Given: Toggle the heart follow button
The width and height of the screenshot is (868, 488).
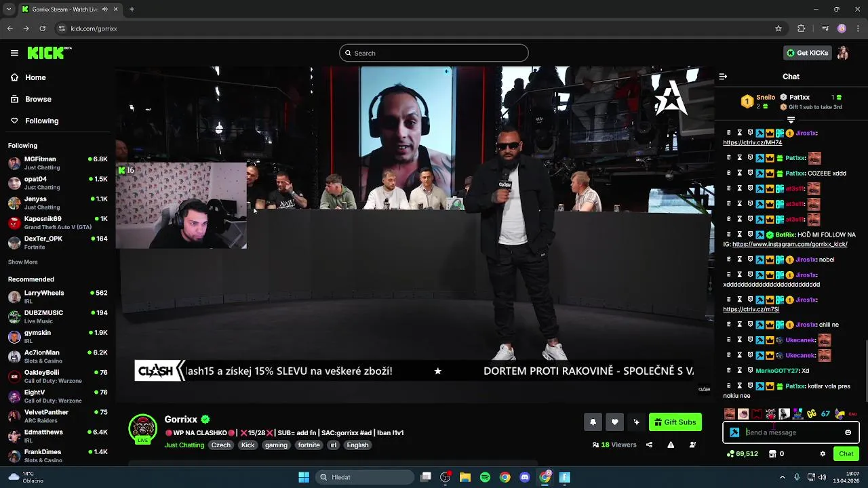Looking at the screenshot, I should tap(614, 422).
